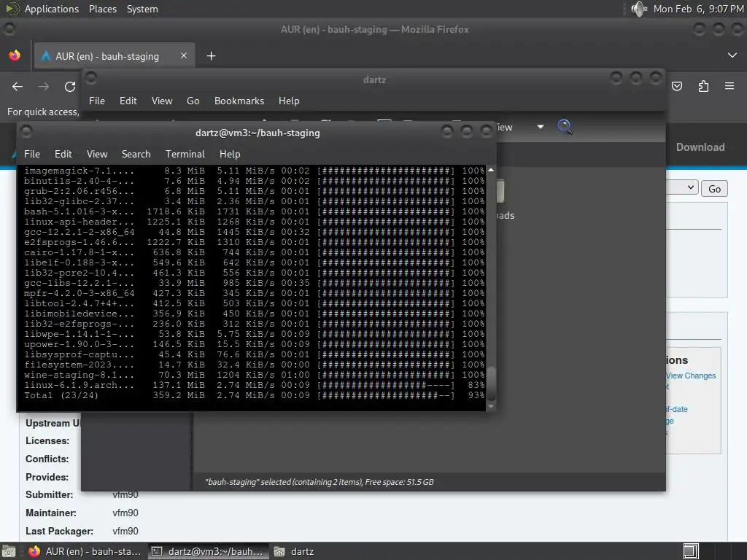Open the view mode dropdown in dartz window
Screen dimensions: 747x560
541,127
